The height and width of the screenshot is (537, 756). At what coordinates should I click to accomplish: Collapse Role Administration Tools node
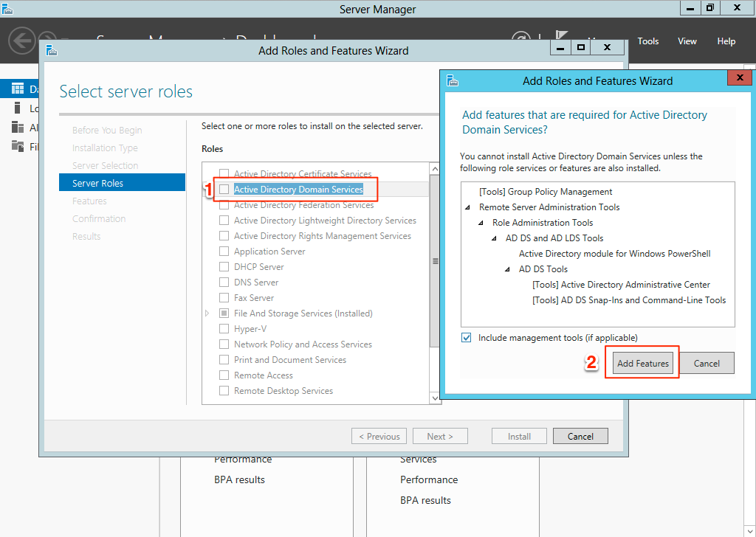[x=481, y=223]
